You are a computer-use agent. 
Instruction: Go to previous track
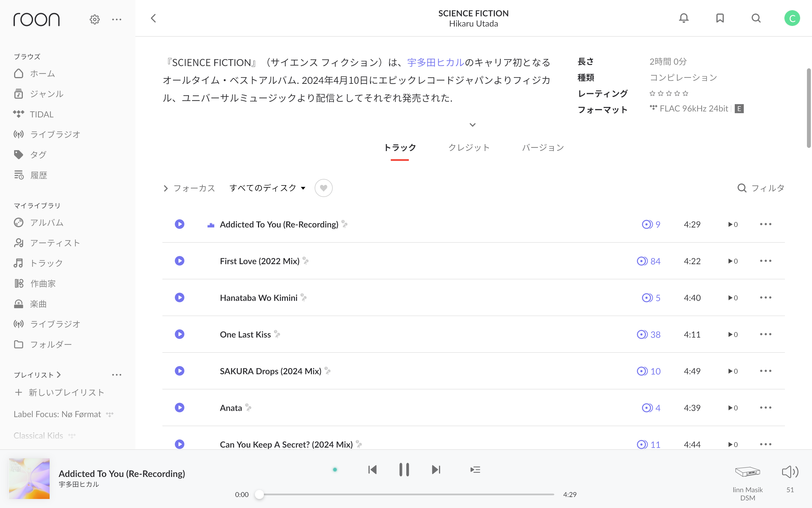coord(372,469)
